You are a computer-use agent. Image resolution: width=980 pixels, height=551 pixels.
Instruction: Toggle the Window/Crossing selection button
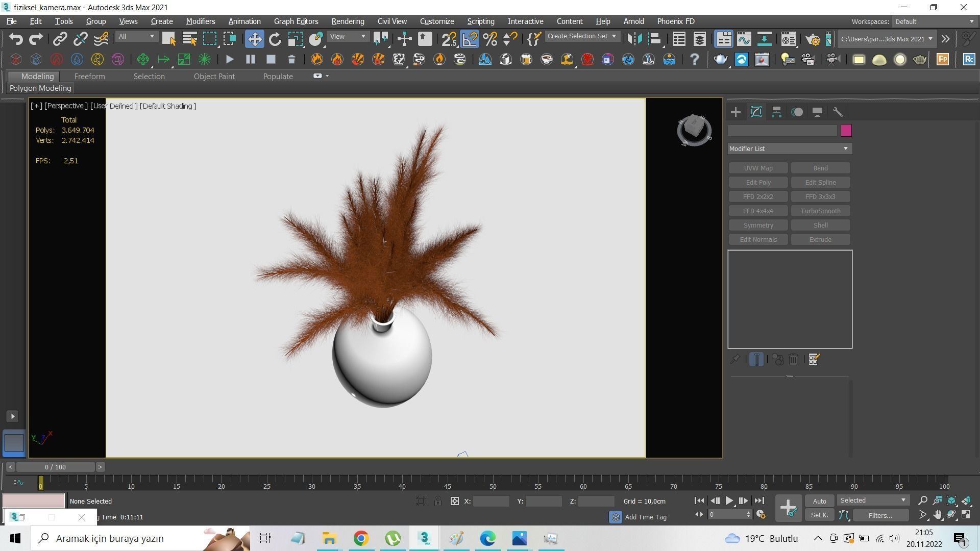pos(230,39)
